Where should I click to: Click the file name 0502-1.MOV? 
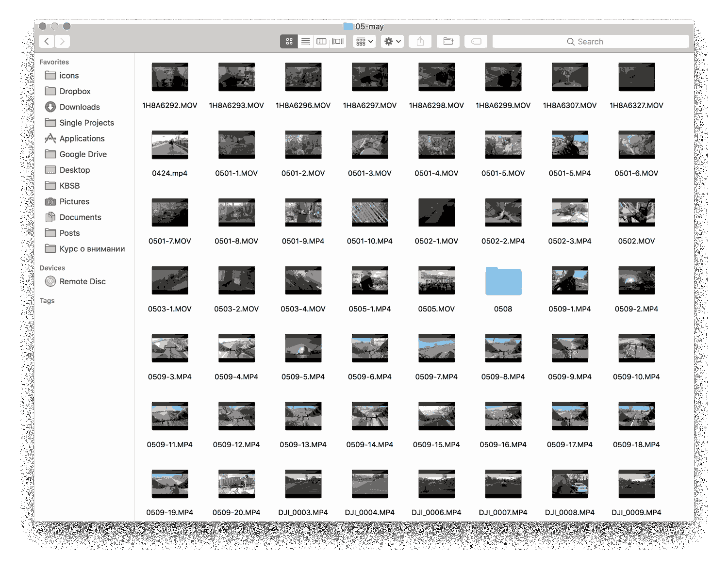tap(437, 241)
